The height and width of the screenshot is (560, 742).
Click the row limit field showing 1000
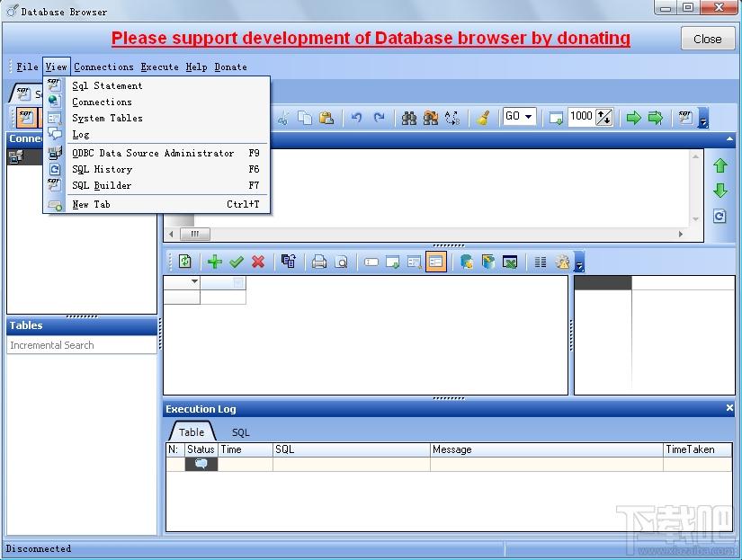582,116
